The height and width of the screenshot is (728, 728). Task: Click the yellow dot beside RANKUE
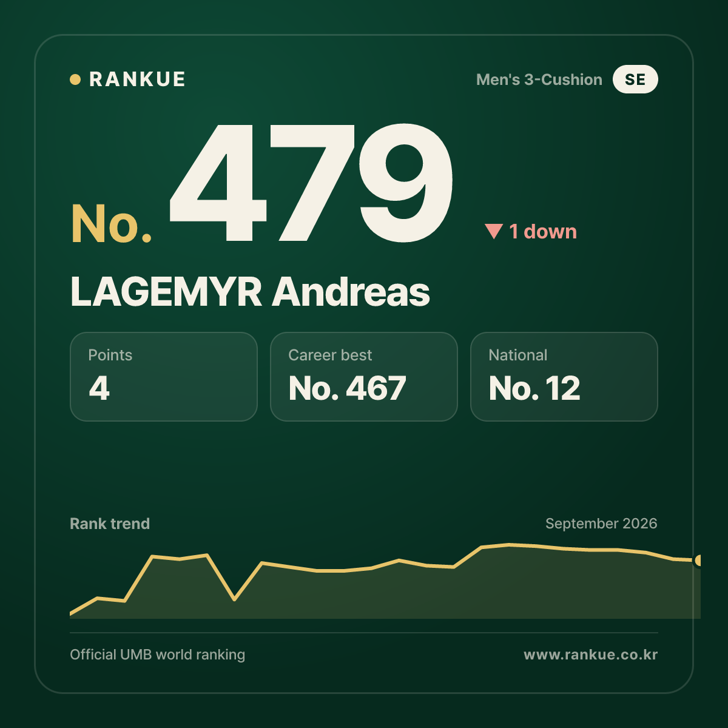tap(75, 79)
